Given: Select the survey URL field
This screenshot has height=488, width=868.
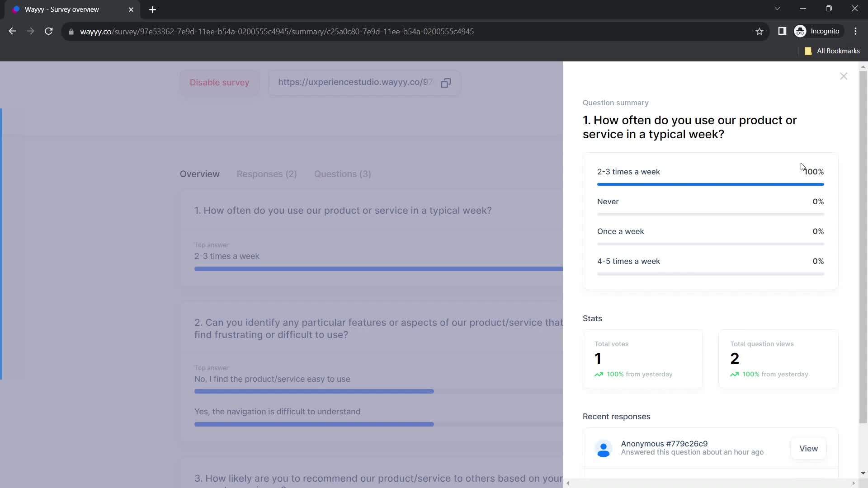Looking at the screenshot, I should (364, 83).
